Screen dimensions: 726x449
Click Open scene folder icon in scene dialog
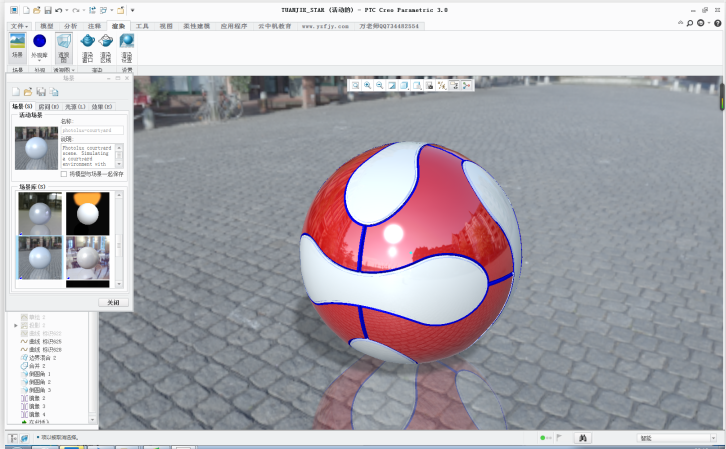28,92
